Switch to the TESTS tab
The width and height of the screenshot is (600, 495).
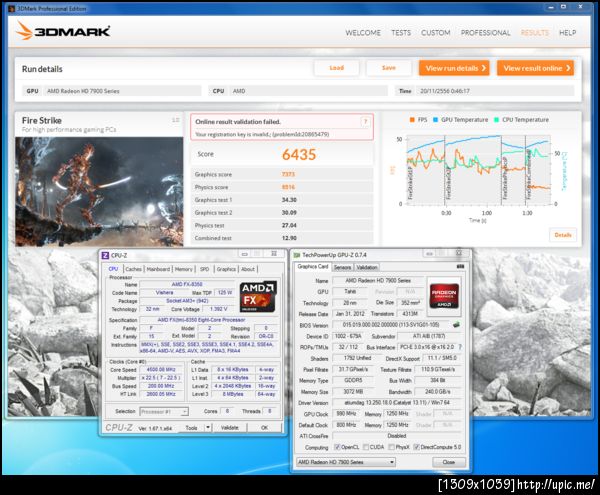[x=401, y=33]
